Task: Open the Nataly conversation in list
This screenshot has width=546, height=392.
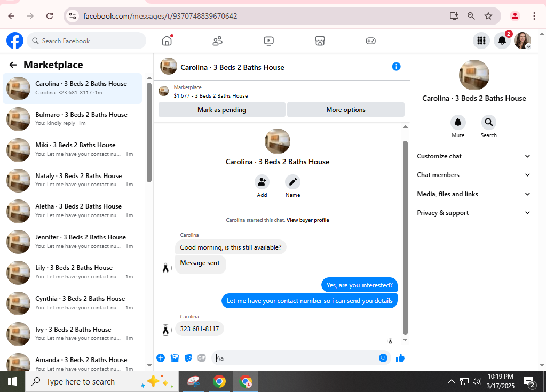Action: pyautogui.click(x=73, y=180)
